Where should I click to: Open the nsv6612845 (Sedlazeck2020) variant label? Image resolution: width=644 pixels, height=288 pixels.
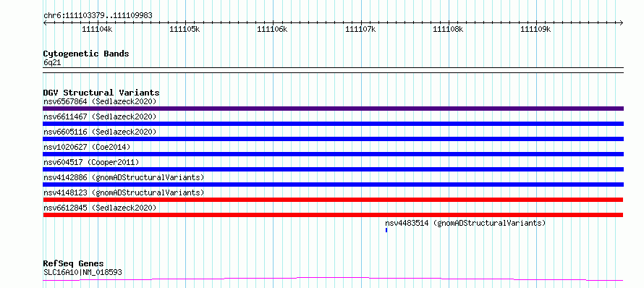(100, 208)
